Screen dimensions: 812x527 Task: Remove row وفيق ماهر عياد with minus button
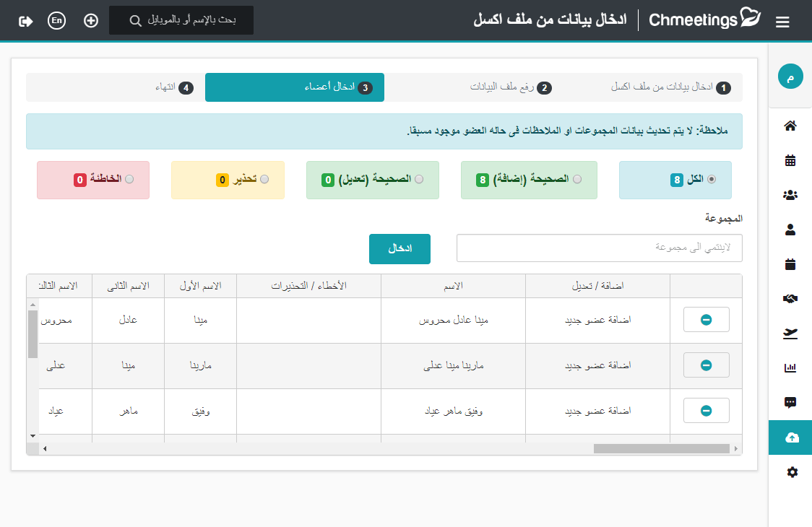707,411
